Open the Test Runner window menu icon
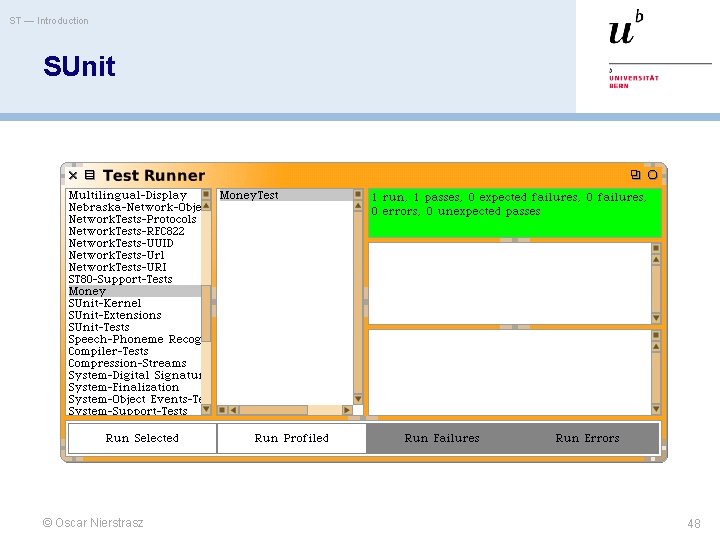The height and width of the screenshot is (540, 720). (x=90, y=175)
